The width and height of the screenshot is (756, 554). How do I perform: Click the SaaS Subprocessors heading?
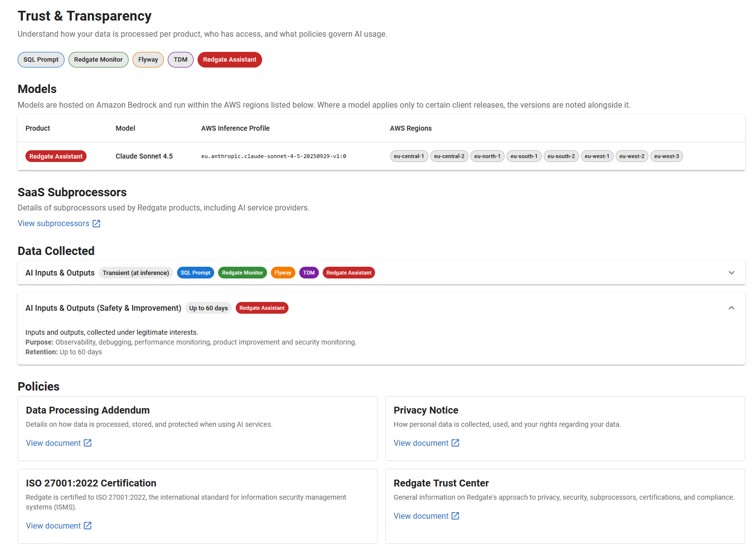(72, 192)
